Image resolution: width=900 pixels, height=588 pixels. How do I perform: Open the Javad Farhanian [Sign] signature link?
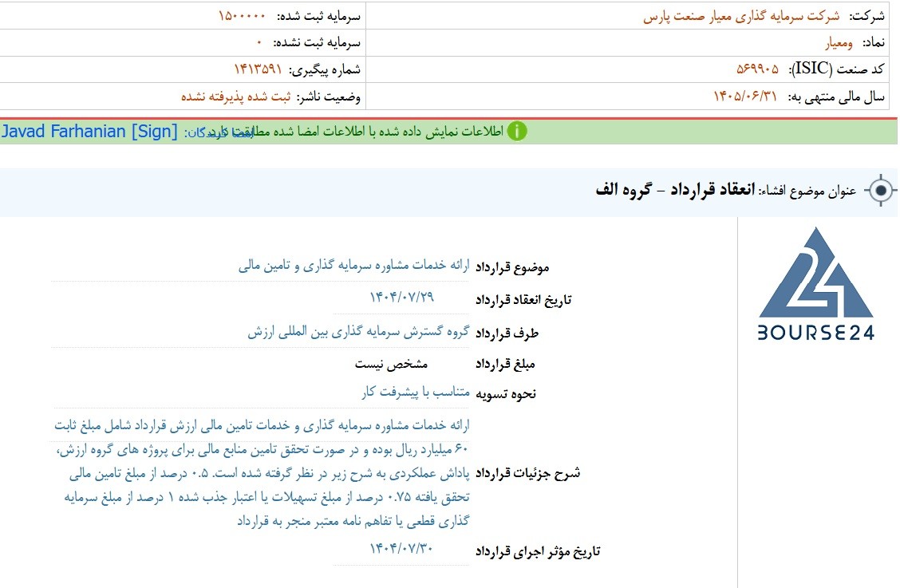click(x=89, y=132)
